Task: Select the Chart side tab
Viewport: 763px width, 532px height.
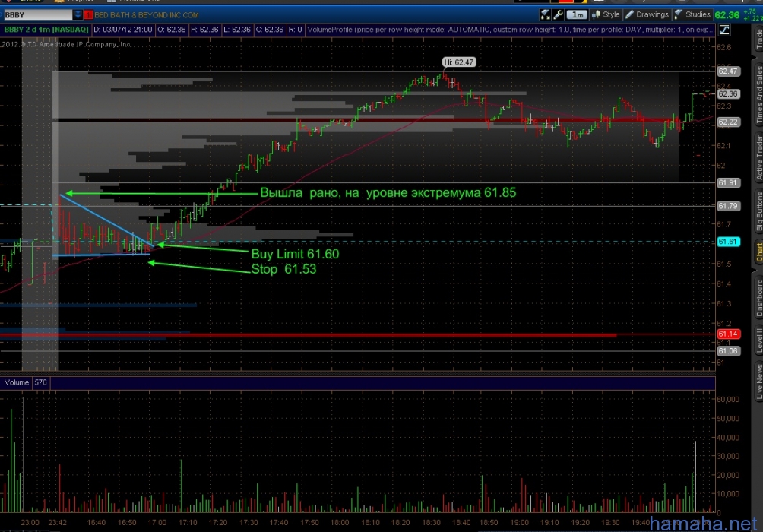Action: click(x=758, y=252)
